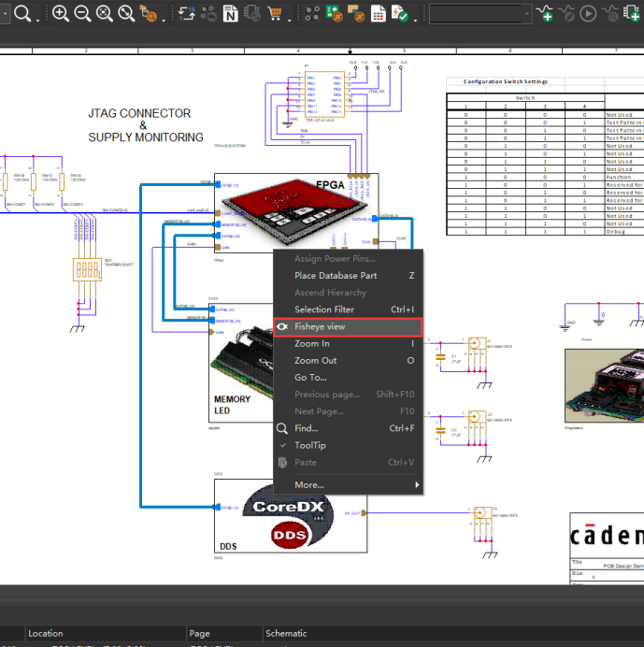Click the bill of materials spreadsheet icon

click(x=378, y=14)
